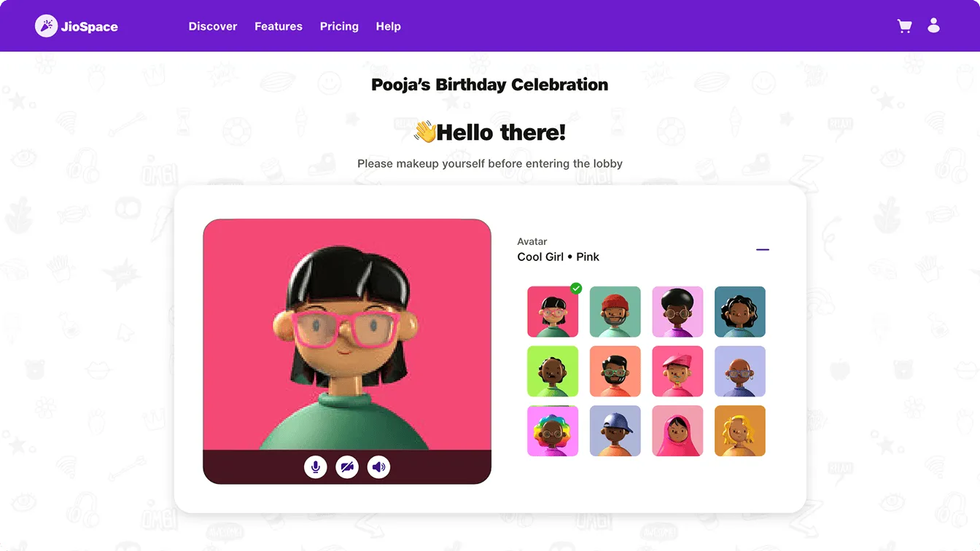980x551 pixels.
Task: Collapse the Avatar section minus icon
Action: coord(763,250)
